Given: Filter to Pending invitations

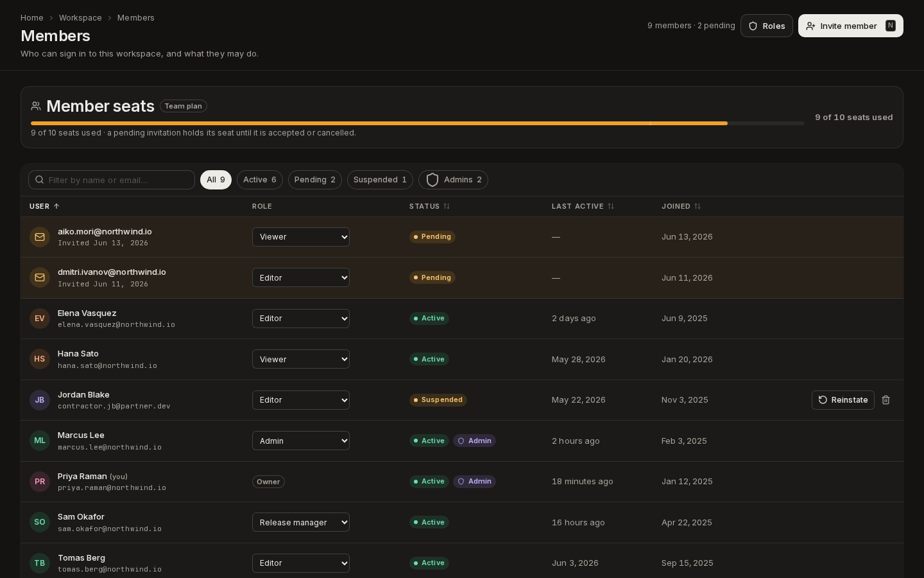Looking at the screenshot, I should pyautogui.click(x=315, y=180).
